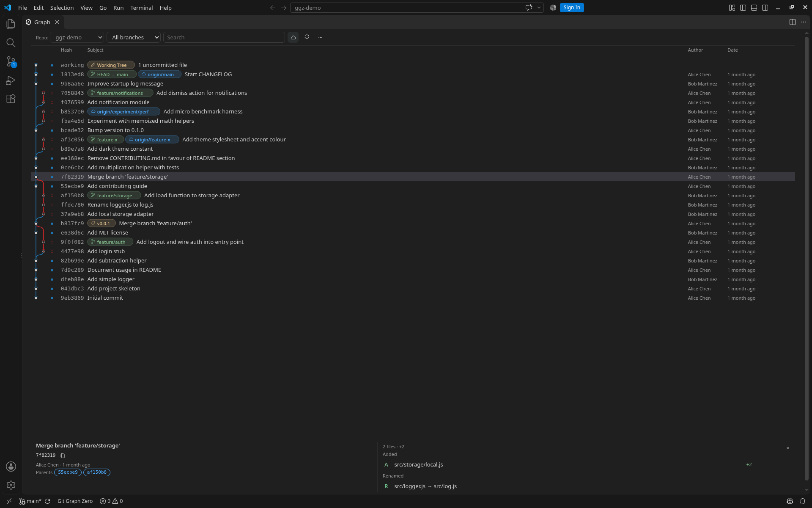812x508 pixels.
Task: Open the Selection menu
Action: pyautogui.click(x=62, y=8)
